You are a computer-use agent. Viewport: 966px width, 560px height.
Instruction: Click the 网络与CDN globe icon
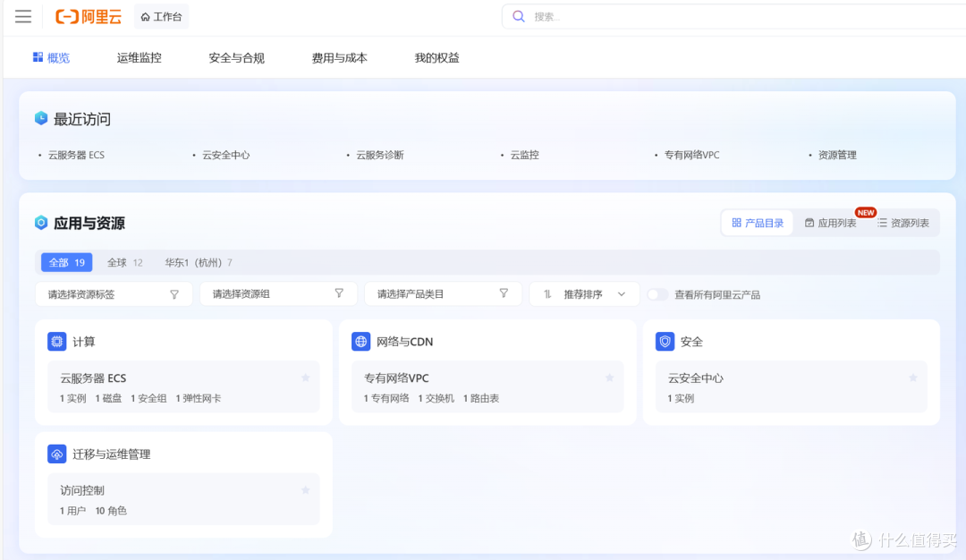(360, 342)
